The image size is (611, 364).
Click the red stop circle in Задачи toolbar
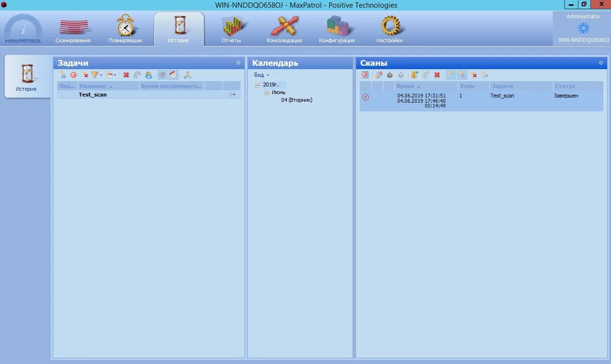point(73,75)
